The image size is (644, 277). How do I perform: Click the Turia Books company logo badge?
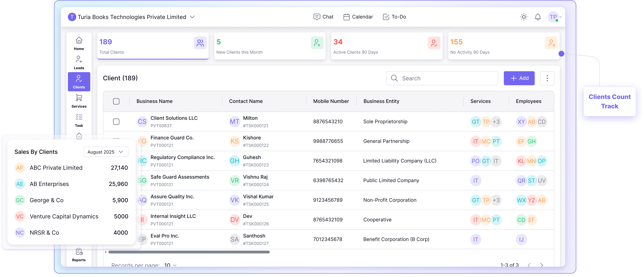point(72,17)
